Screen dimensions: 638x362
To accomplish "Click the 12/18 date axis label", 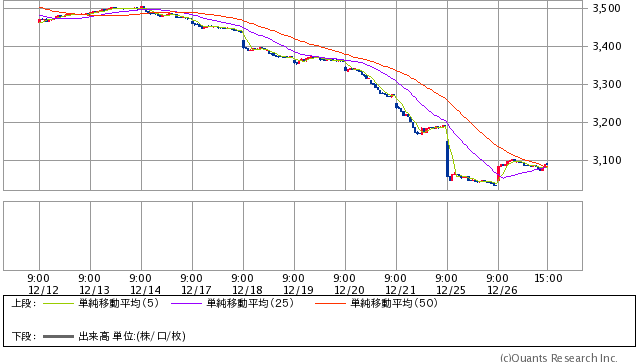I will tap(247, 290).
